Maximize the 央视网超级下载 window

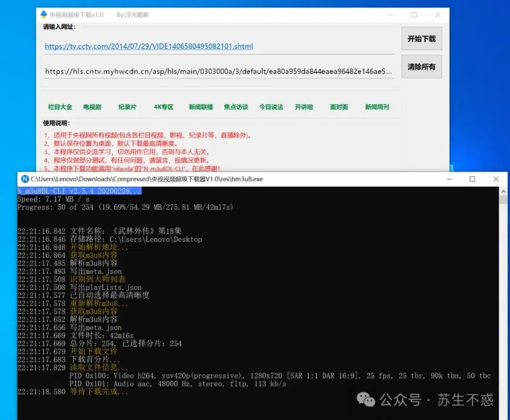[x=414, y=15]
